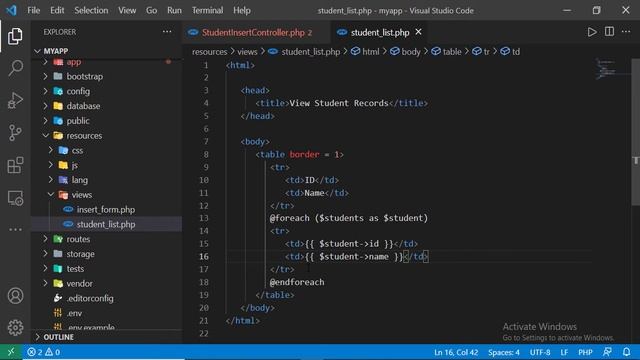Close the student_list.php tab
The image size is (640, 360).
418,32
